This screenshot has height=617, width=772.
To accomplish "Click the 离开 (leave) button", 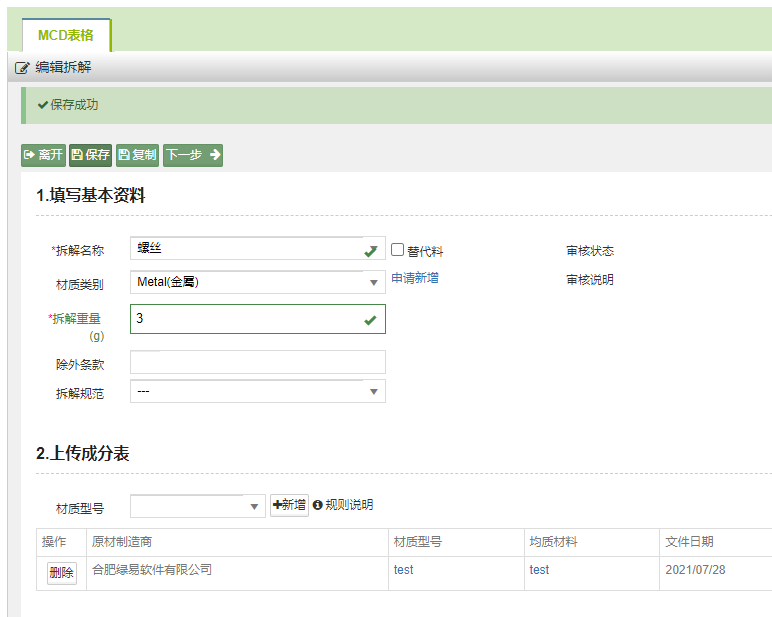I will coord(43,155).
